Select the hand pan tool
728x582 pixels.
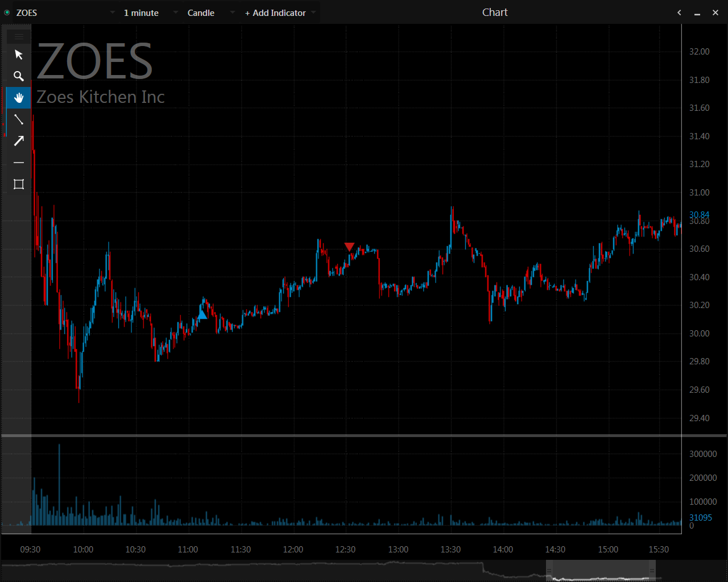(x=19, y=98)
